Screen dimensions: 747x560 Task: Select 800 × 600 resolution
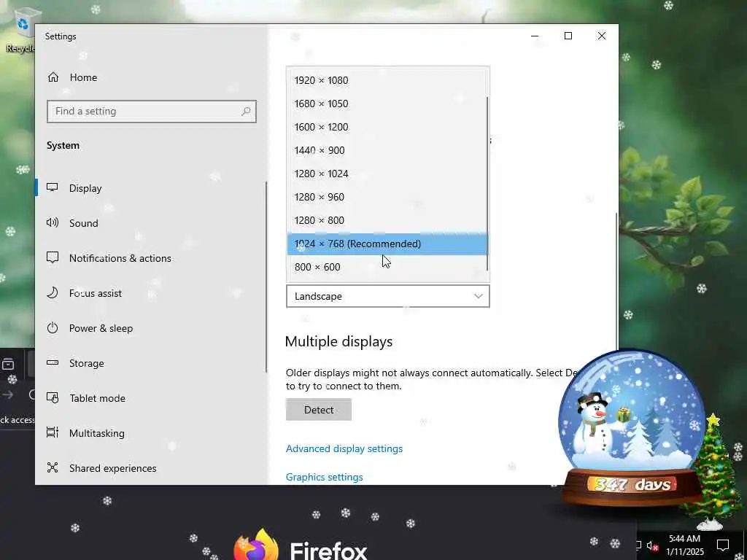coord(387,267)
